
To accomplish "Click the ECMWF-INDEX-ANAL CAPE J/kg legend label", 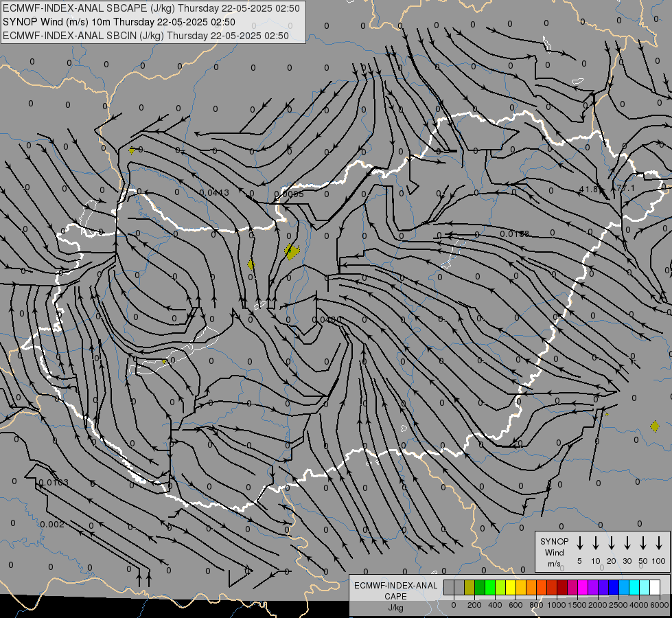I will click(x=395, y=597).
